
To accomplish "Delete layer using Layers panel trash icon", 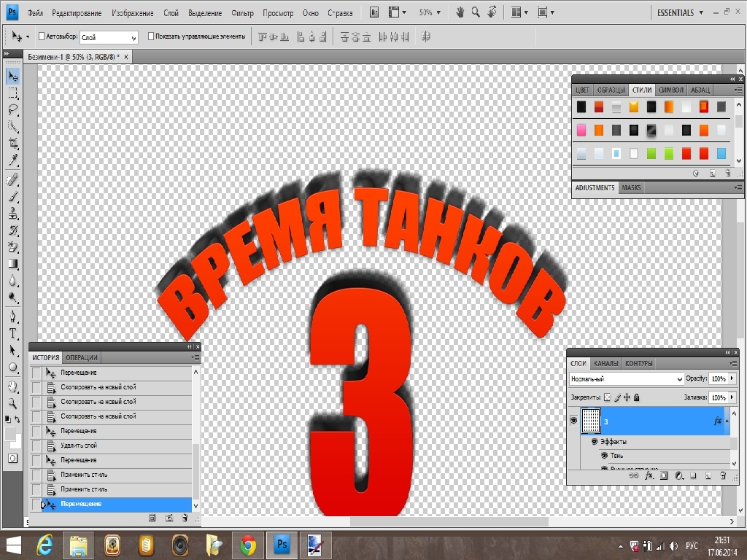I will pyautogui.click(x=722, y=475).
